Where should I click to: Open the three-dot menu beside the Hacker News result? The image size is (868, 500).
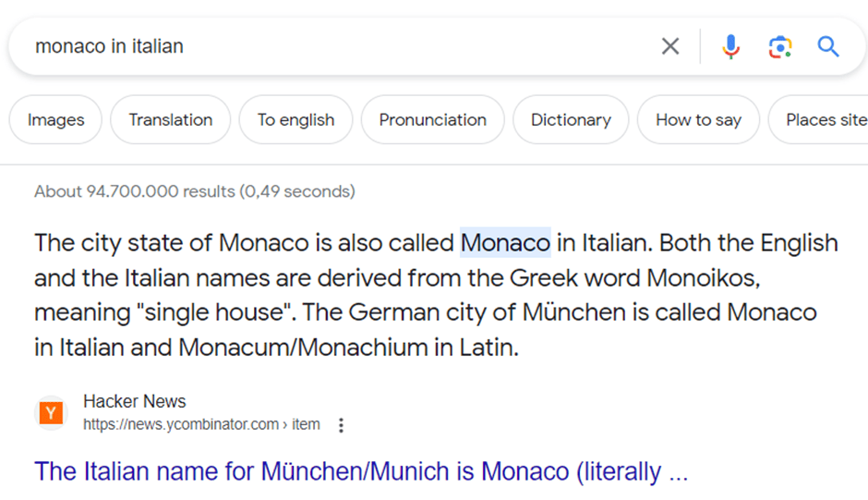click(x=341, y=425)
